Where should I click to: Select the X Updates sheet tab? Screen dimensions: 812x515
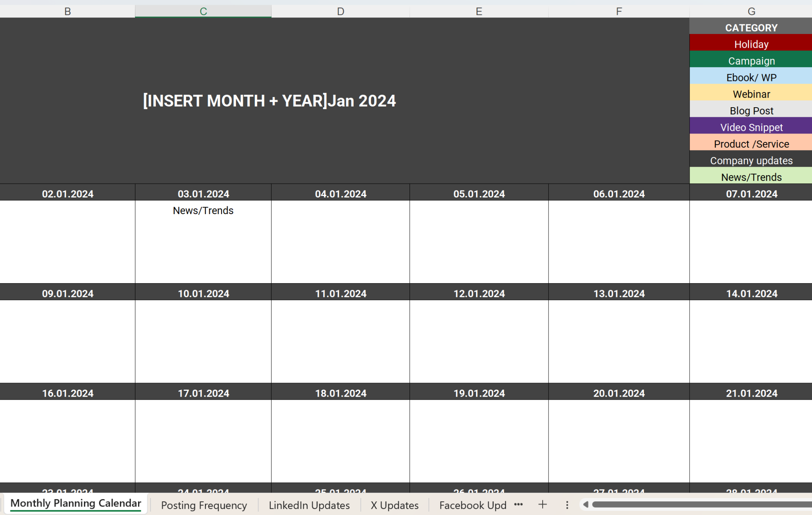point(394,505)
